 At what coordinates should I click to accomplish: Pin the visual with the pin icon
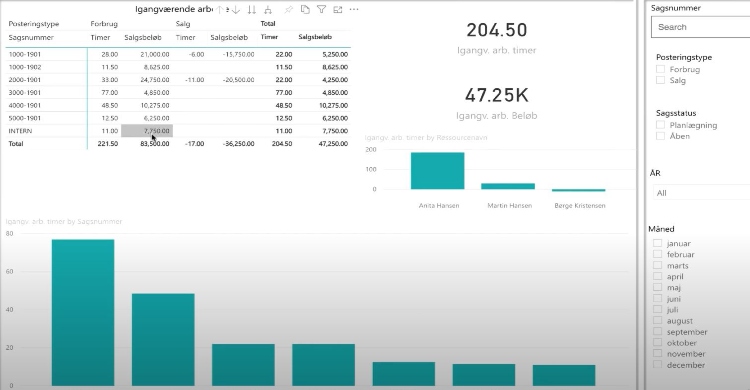tap(288, 10)
